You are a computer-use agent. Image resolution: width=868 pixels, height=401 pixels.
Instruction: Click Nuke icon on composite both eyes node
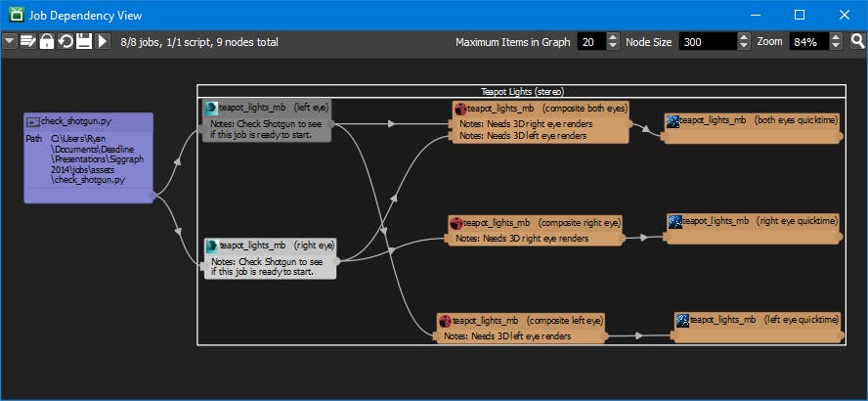click(x=460, y=108)
